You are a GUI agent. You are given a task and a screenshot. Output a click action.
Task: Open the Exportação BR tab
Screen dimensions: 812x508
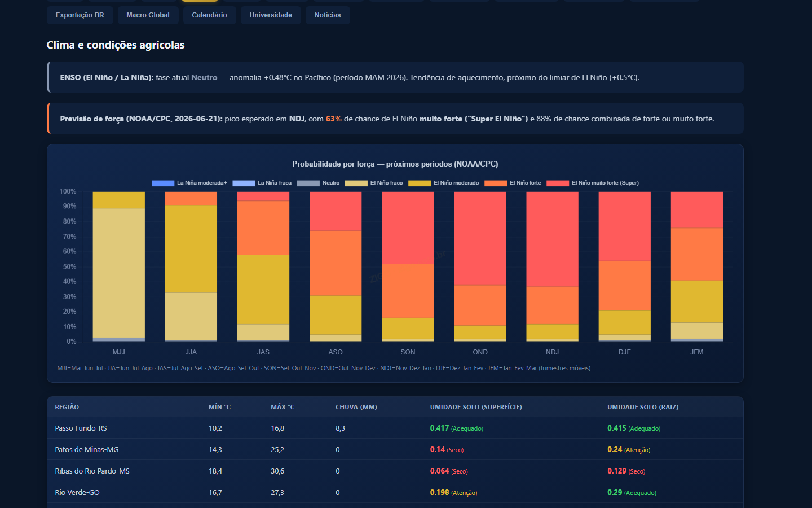point(80,15)
